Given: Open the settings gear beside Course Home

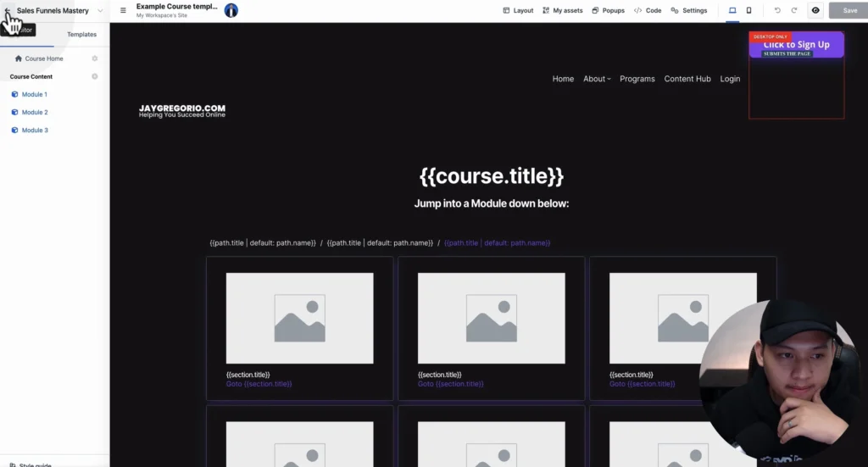Looking at the screenshot, I should [95, 58].
